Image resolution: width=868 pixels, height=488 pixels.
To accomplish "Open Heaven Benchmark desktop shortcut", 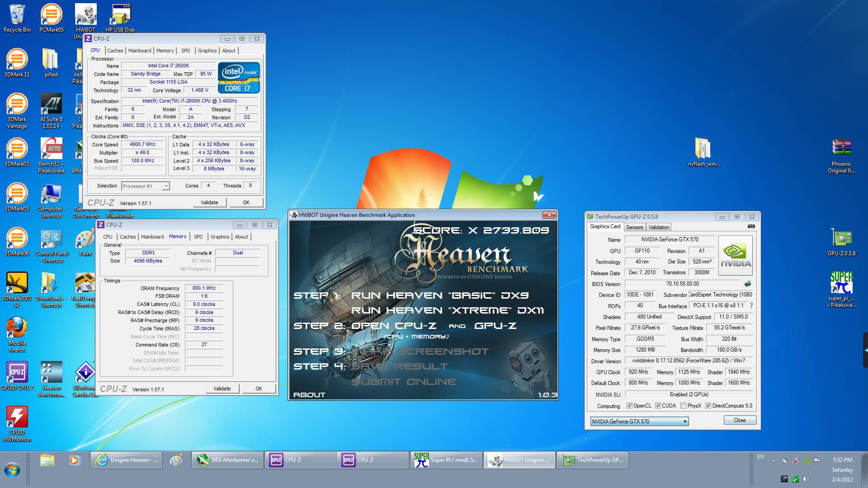I will (x=51, y=379).
